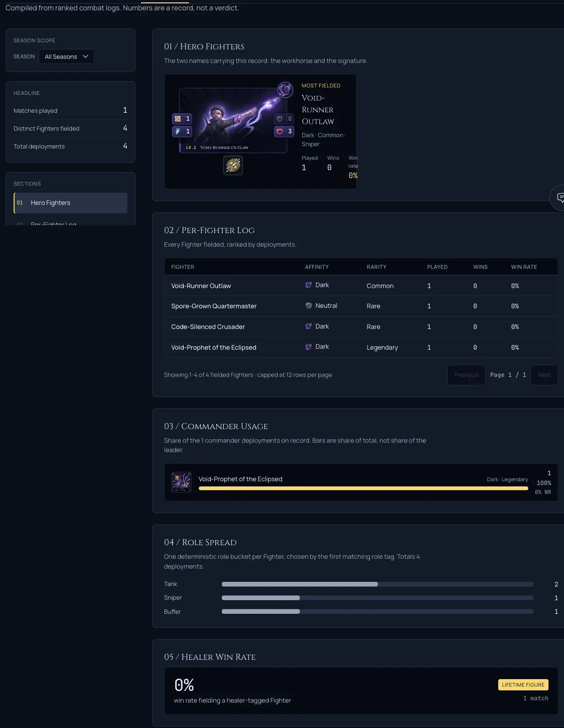Click the Fighter column header
The width and height of the screenshot is (564, 728).
183,267
